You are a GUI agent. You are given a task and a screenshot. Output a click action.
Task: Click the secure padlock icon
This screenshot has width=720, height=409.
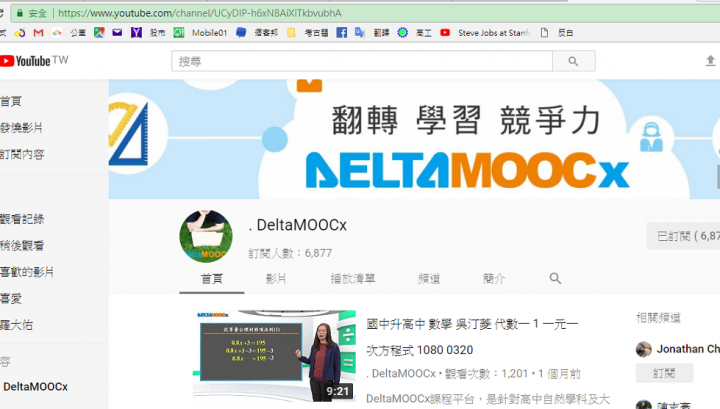point(20,13)
